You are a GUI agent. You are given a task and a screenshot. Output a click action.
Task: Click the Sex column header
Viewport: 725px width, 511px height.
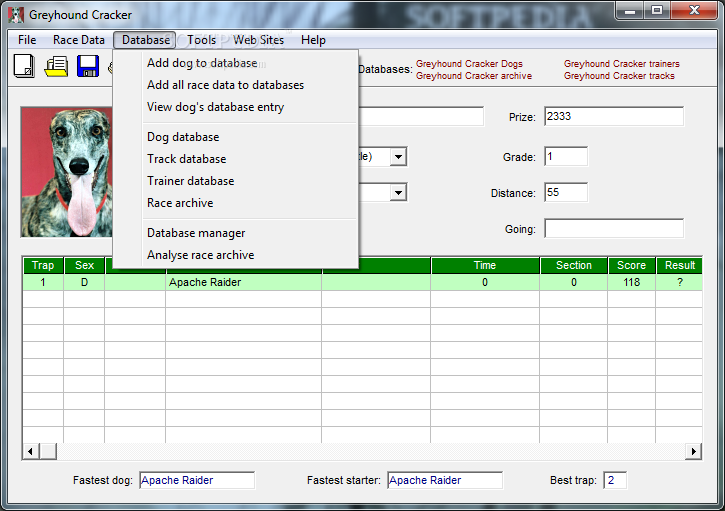[84, 265]
